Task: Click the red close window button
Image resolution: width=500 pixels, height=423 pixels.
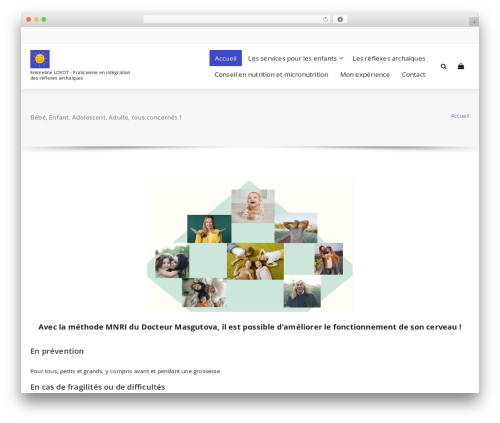Action: [29, 19]
